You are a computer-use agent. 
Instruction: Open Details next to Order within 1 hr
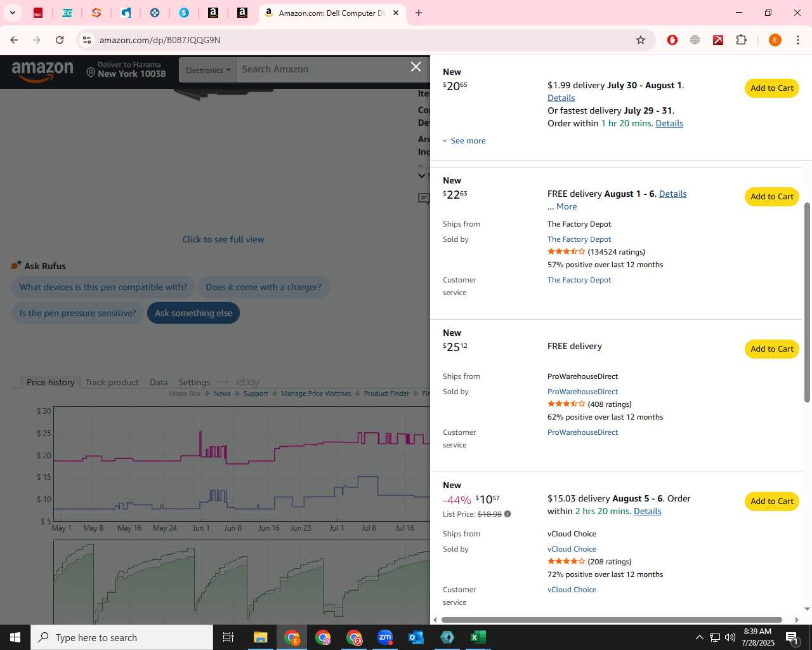(x=669, y=123)
